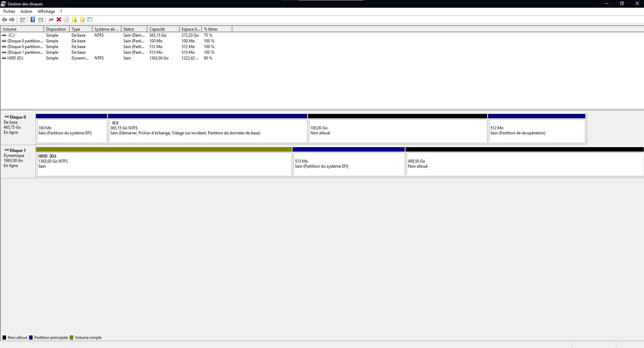Click the drive icon of the (C:) row
644x348 pixels.
[4, 35]
